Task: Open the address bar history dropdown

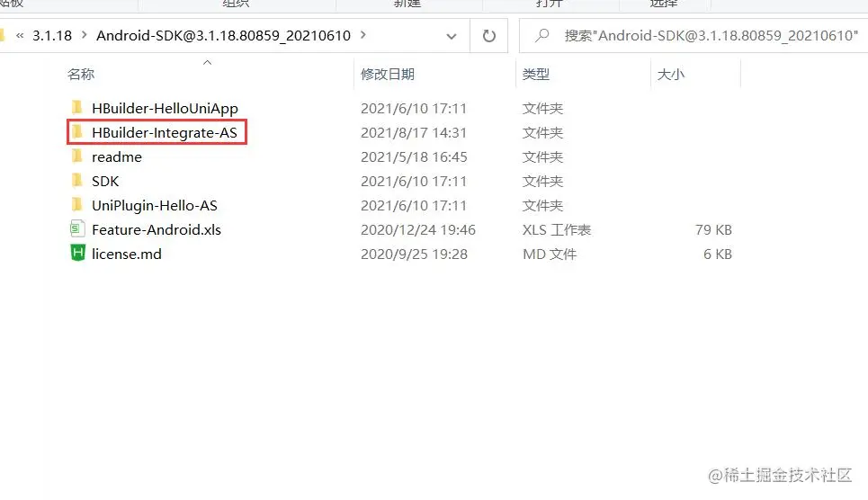Action: (452, 36)
